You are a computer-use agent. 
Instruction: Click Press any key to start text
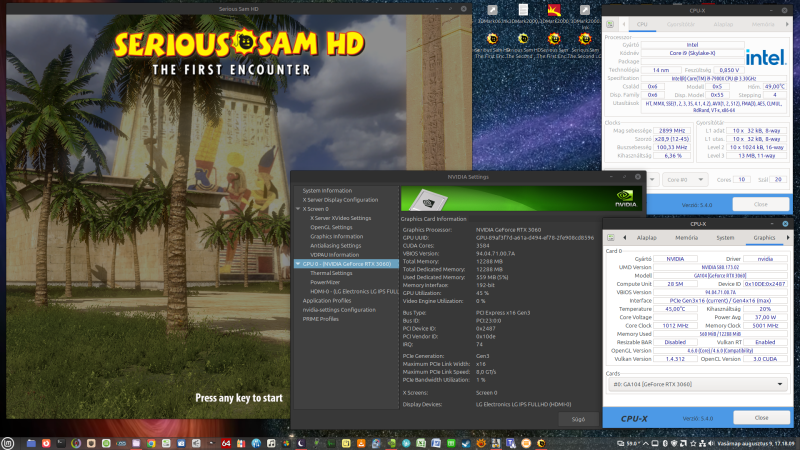point(239,398)
